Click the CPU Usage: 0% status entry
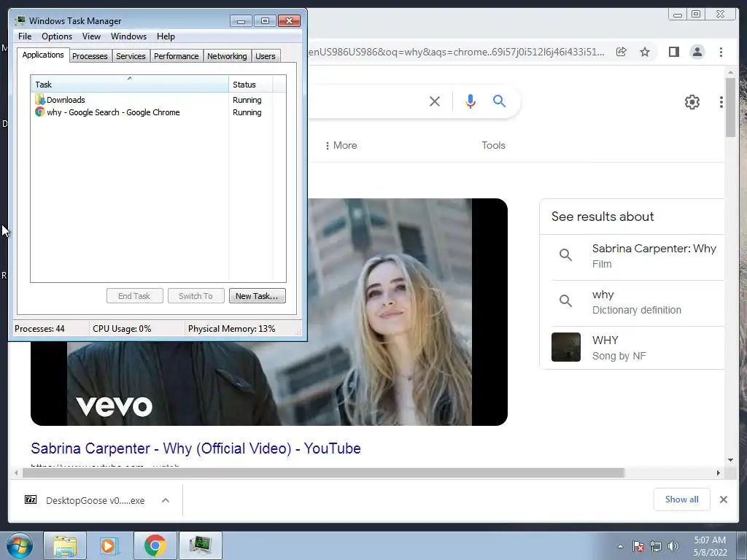Image resolution: width=747 pixels, height=560 pixels. 122,329
